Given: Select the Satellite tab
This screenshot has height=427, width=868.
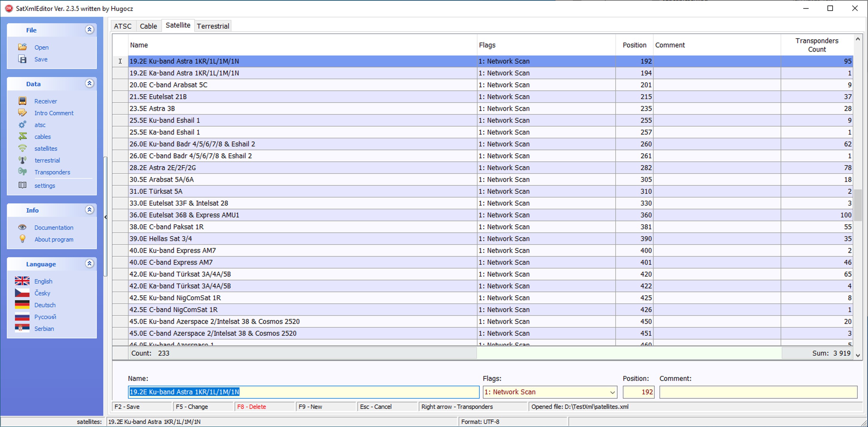Looking at the screenshot, I should point(178,25).
